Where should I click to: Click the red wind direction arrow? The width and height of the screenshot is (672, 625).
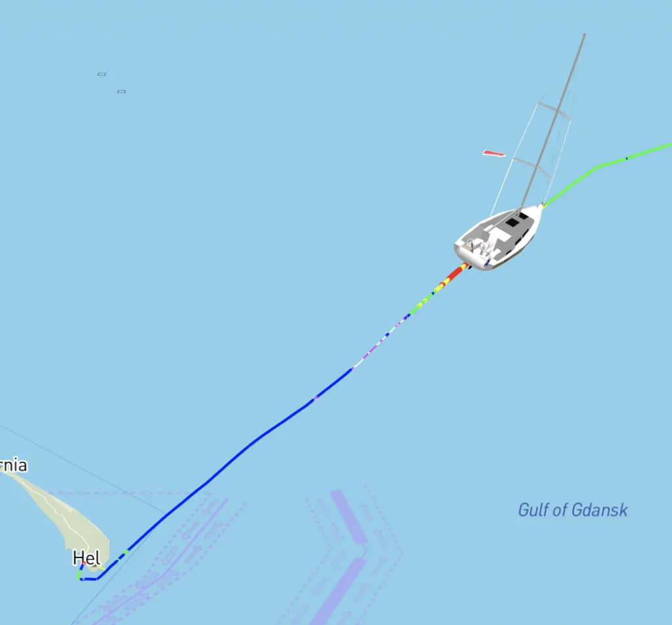(493, 153)
